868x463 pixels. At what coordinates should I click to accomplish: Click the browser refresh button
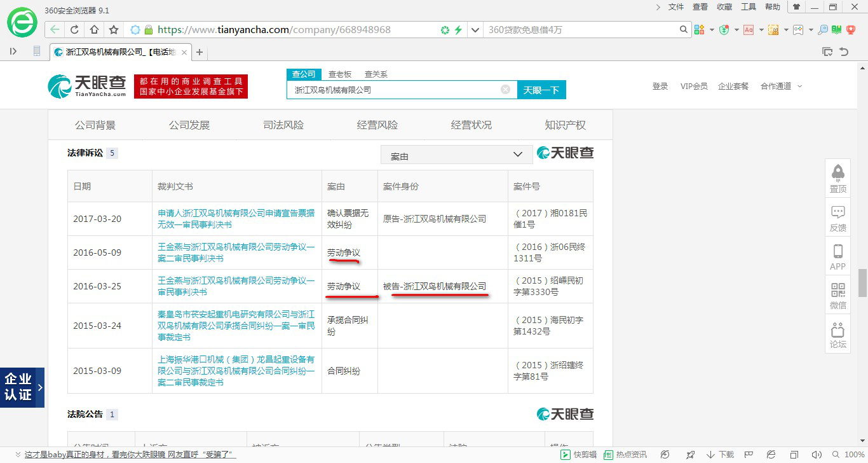coord(74,30)
